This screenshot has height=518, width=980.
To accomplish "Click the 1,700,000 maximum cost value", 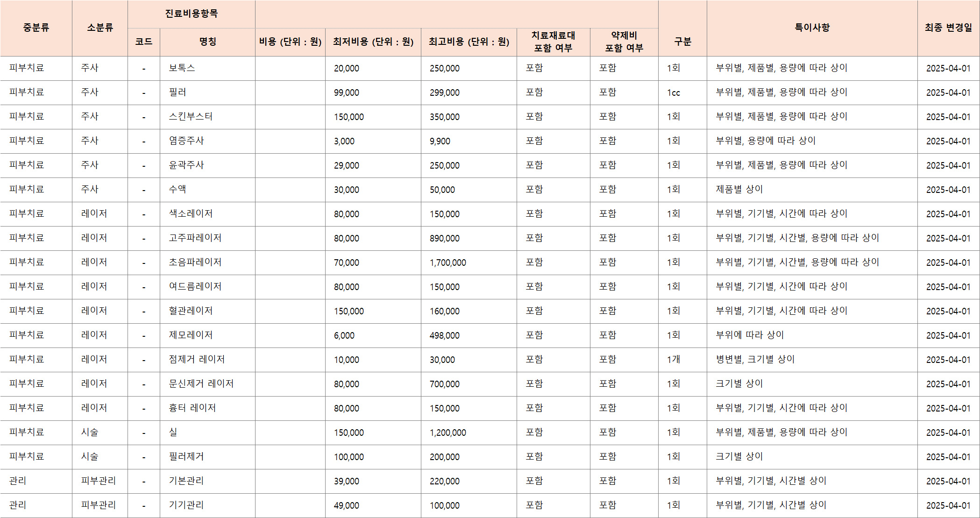I will tap(448, 263).
